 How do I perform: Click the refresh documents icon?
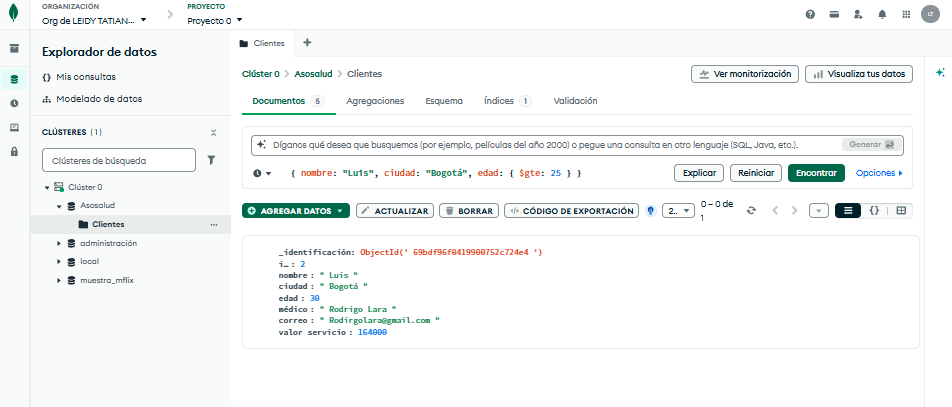751,211
